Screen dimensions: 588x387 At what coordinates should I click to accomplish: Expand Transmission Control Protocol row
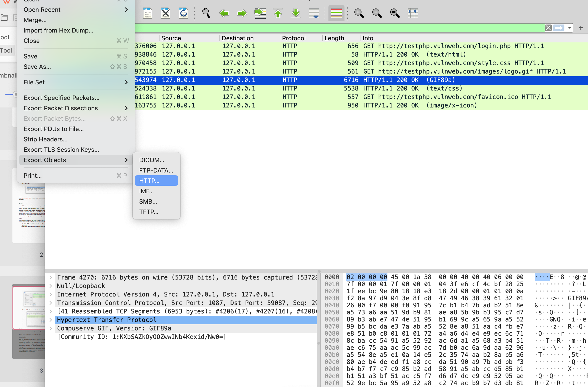51,303
